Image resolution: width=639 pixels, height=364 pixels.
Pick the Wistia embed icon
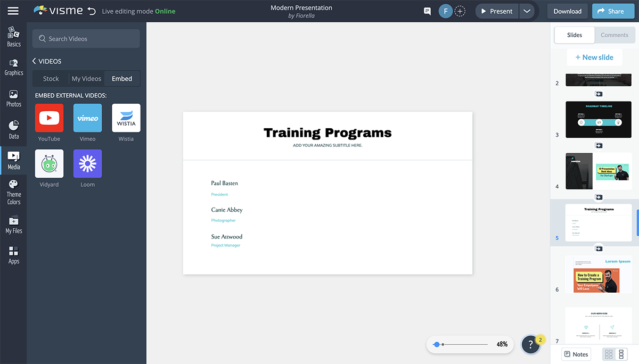click(126, 118)
